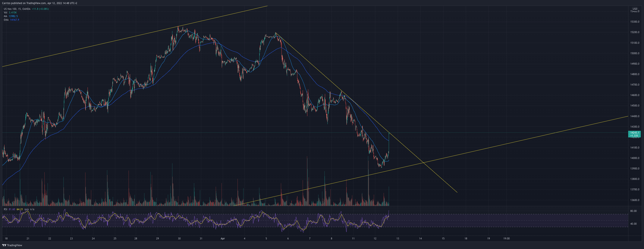Click the 'Apr' month label on time axis
Viewport: 644px width, 249px height.
pyautogui.click(x=223, y=239)
